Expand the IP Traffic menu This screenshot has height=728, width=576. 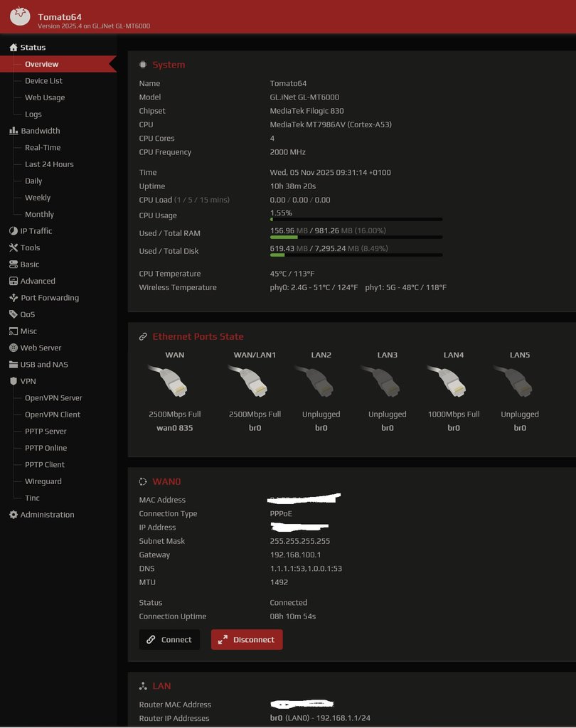(x=36, y=231)
